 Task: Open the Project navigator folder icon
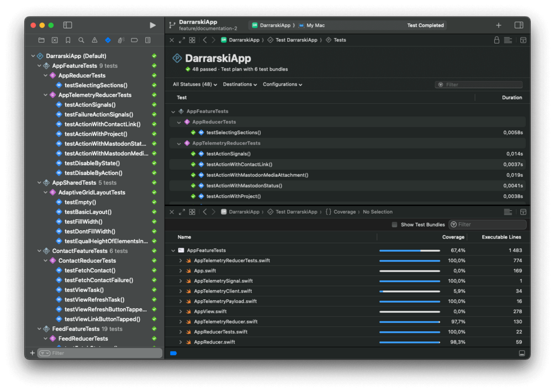point(41,40)
